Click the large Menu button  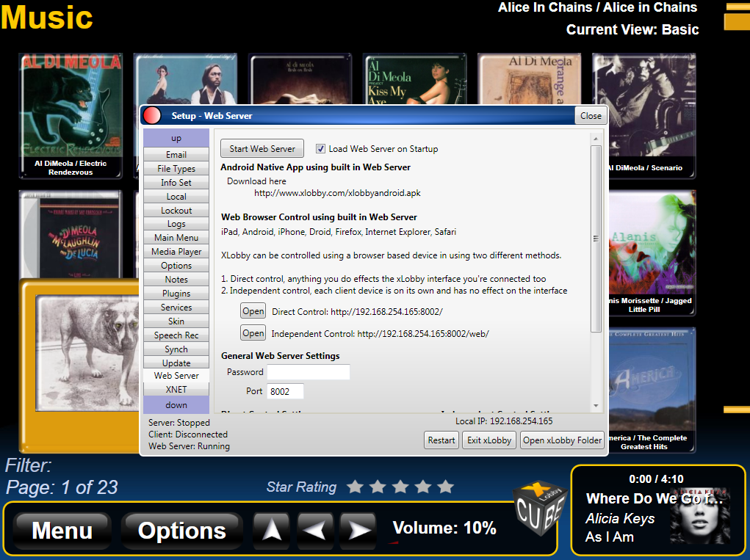click(62, 531)
